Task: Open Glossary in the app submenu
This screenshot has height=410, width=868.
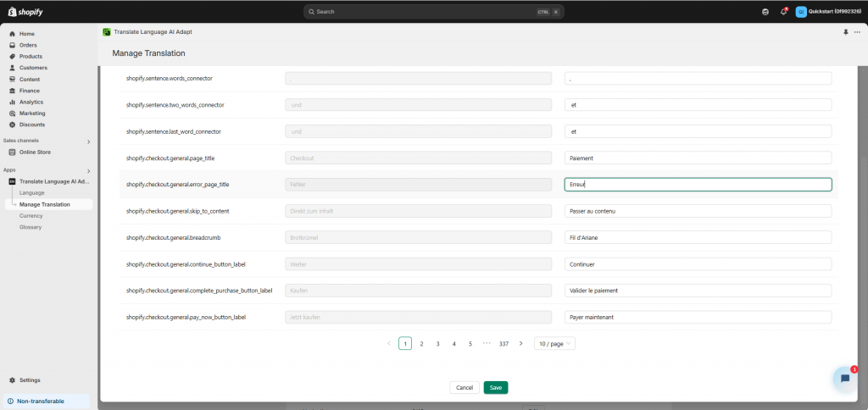Action: click(x=31, y=227)
